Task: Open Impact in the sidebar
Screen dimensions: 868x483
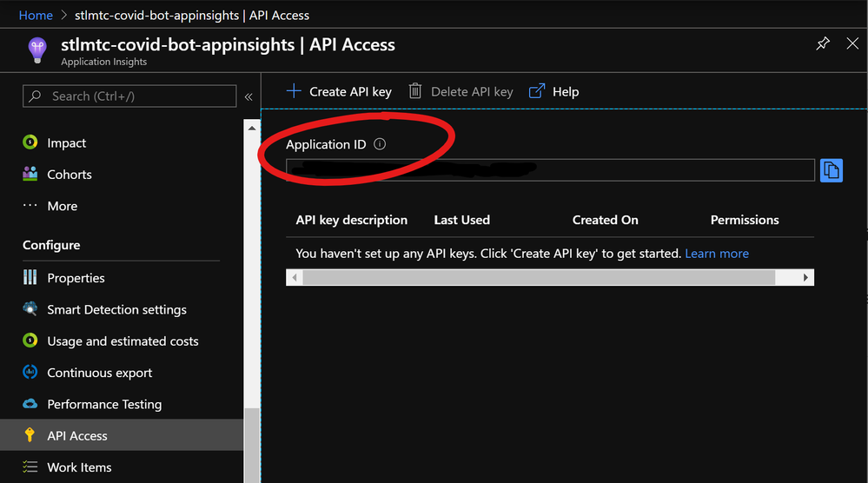Action: [66, 142]
